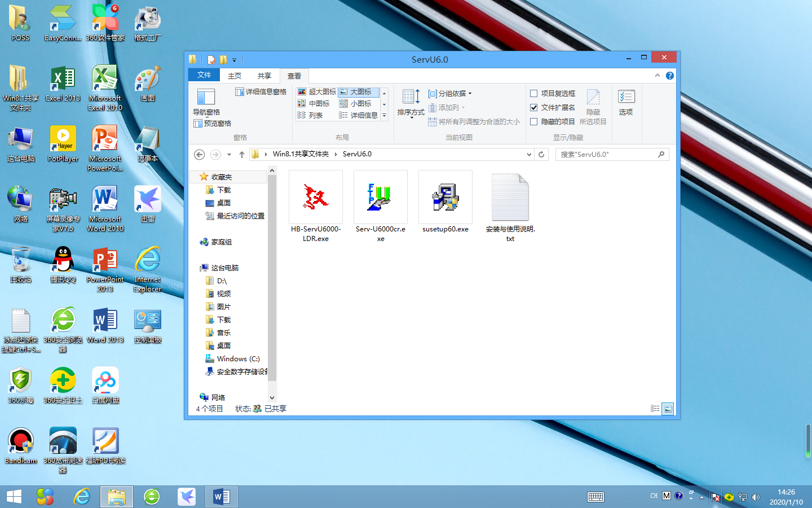Expand breadcrumb arrow after Win8.1 shared folder
This screenshot has width=812, height=508.
point(336,154)
